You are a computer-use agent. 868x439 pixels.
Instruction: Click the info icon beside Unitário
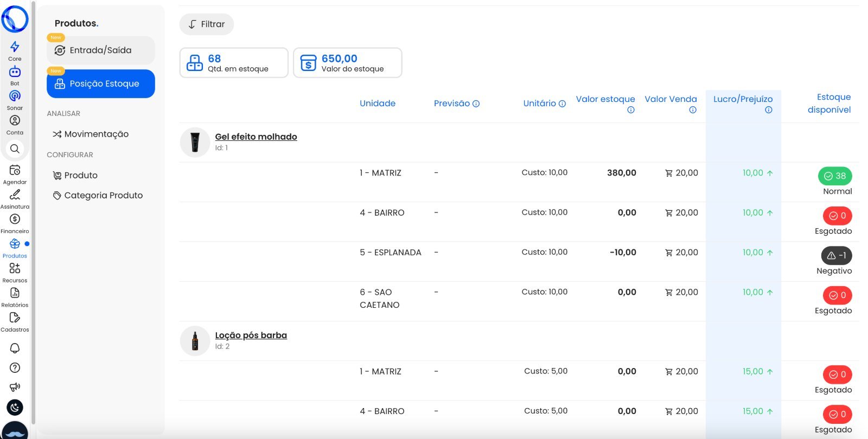562,104
